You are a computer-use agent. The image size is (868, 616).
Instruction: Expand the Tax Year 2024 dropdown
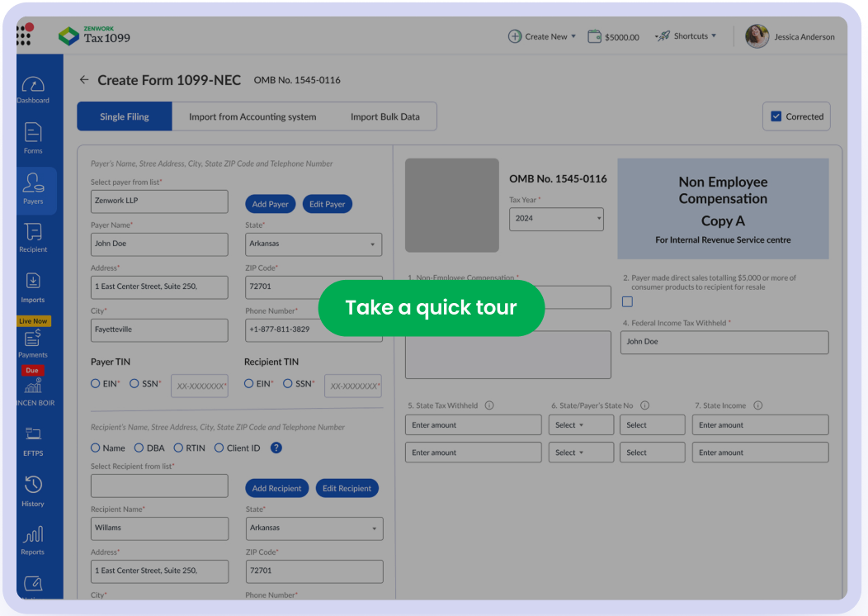point(556,219)
